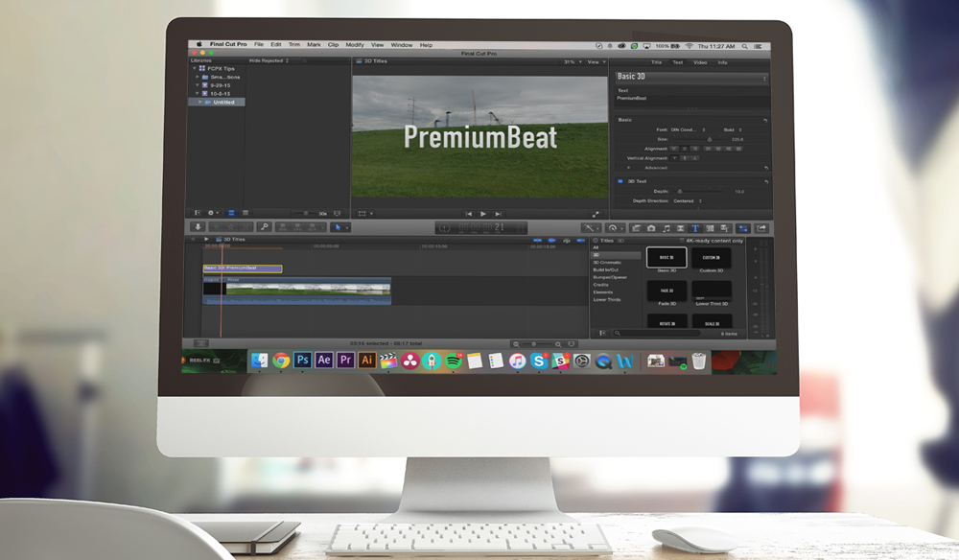Open the Font dropdown
This screenshot has width=959, height=560.
pos(688,129)
